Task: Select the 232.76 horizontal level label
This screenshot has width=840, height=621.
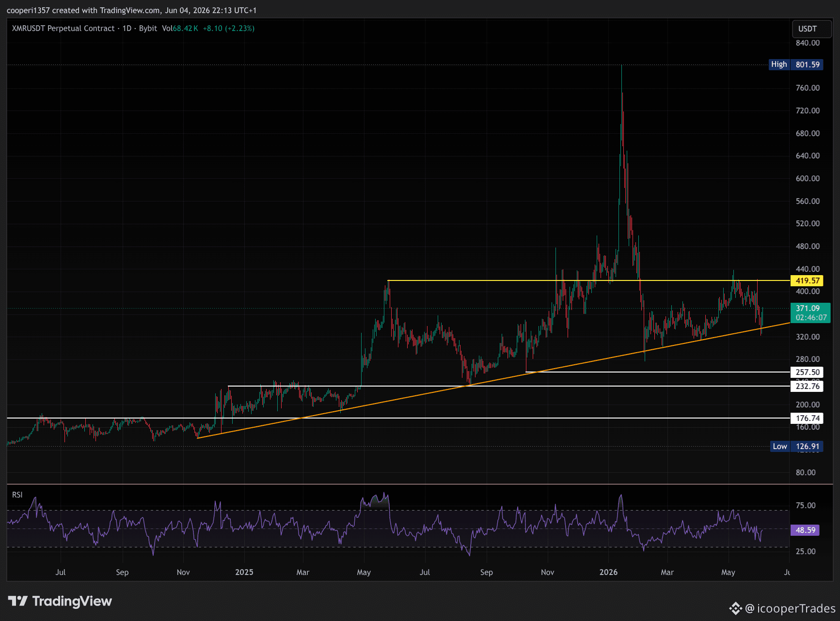Action: (807, 386)
